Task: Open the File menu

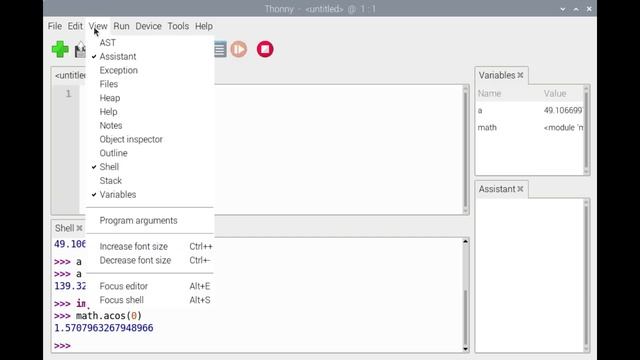Action: point(55,26)
